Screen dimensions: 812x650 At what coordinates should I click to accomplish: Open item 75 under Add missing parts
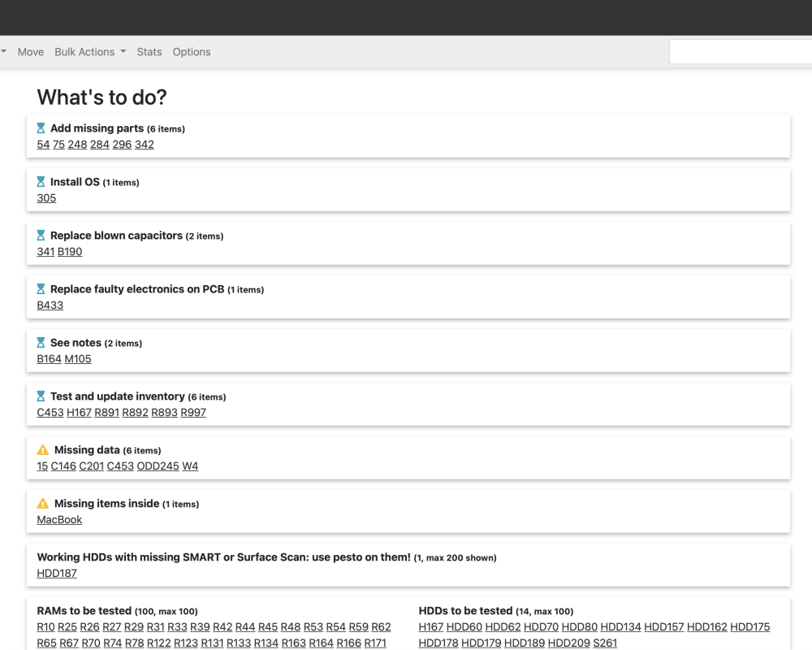point(58,145)
